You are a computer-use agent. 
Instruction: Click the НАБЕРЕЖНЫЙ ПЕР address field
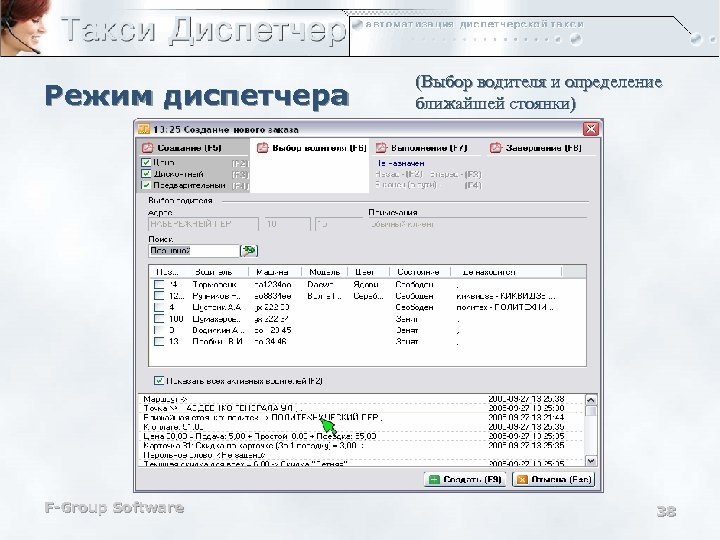click(x=203, y=224)
